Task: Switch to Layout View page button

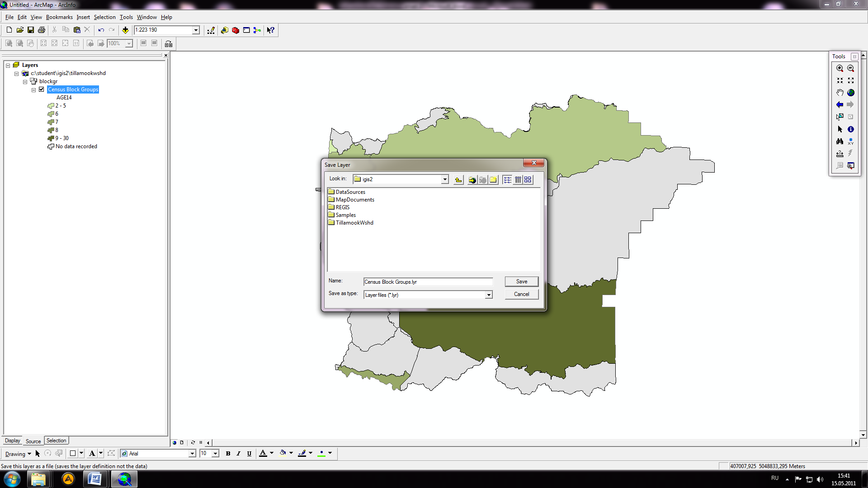Action: tap(182, 443)
